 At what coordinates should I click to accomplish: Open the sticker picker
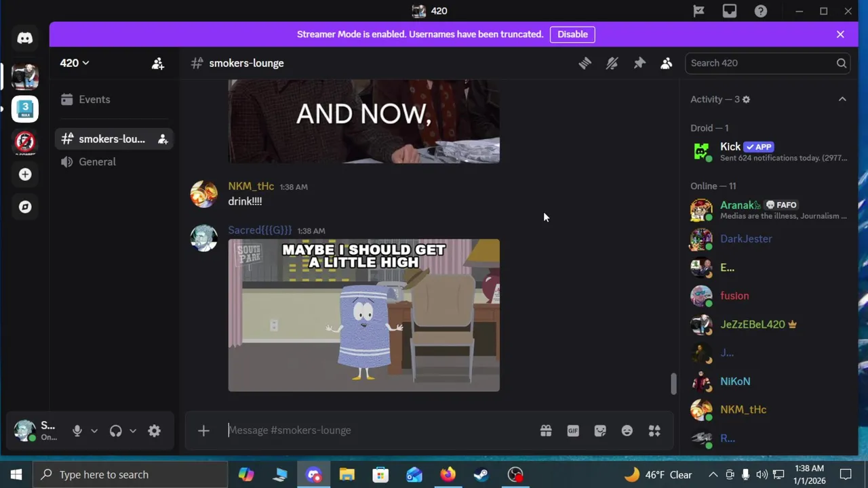click(600, 430)
